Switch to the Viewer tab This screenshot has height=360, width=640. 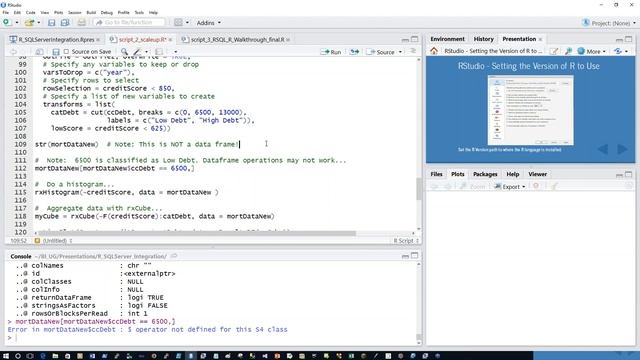(x=538, y=174)
